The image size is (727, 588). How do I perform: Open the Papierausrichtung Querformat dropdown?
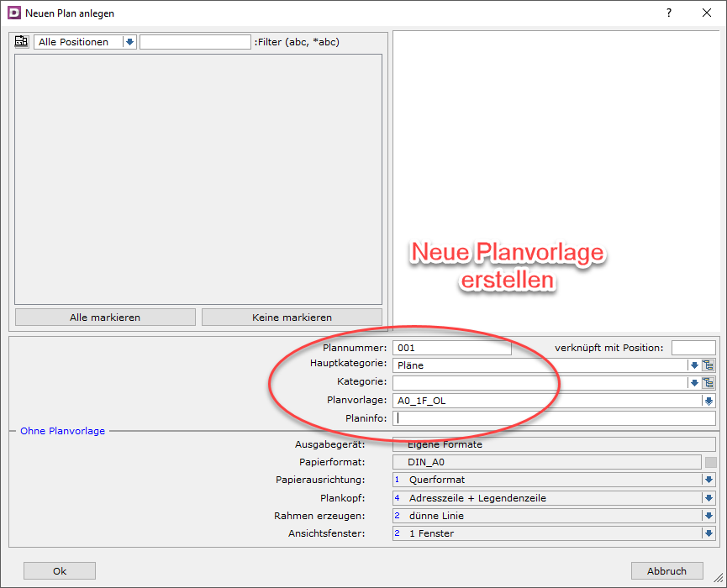point(709,480)
